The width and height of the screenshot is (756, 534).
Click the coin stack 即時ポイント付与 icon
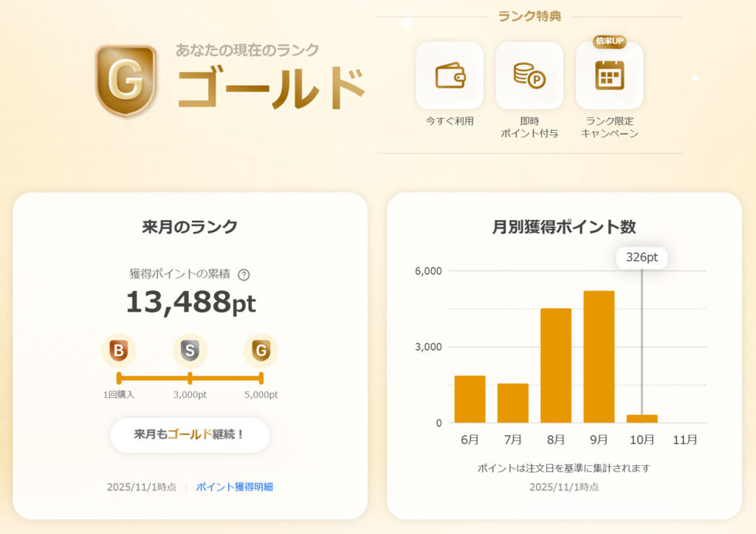(x=529, y=75)
